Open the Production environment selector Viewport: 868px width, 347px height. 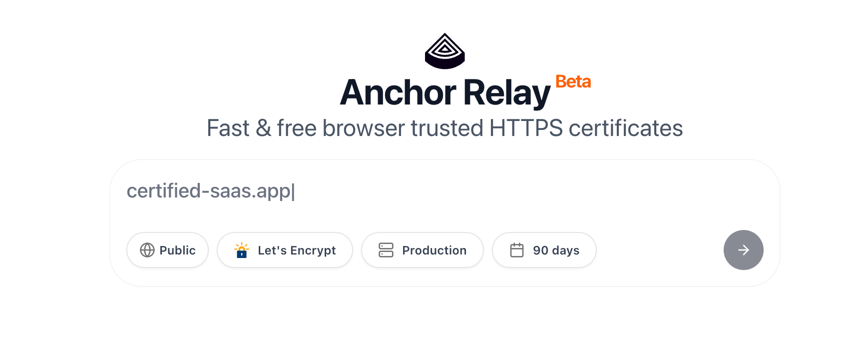[x=423, y=250]
